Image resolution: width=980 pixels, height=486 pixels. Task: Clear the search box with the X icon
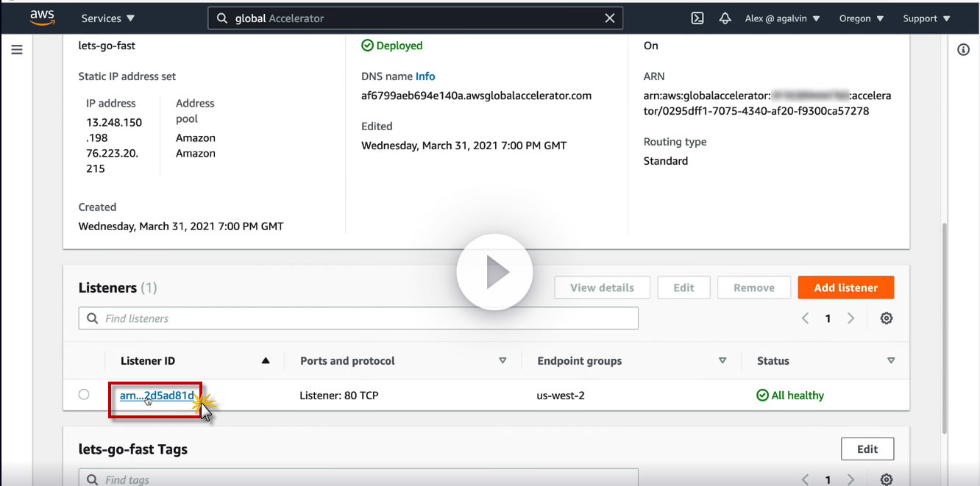(609, 18)
